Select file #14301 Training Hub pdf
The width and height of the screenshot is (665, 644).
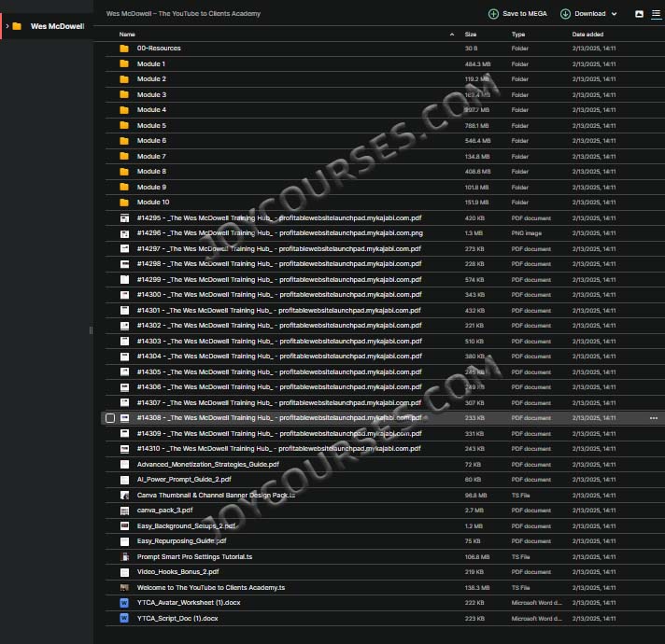pyautogui.click(x=279, y=311)
